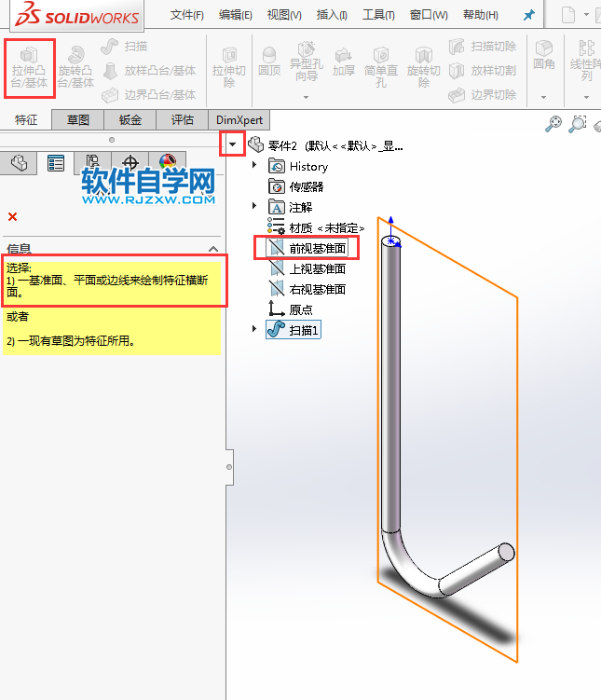
Task: Select the 右视基准面 right plane
Action: coord(307,289)
